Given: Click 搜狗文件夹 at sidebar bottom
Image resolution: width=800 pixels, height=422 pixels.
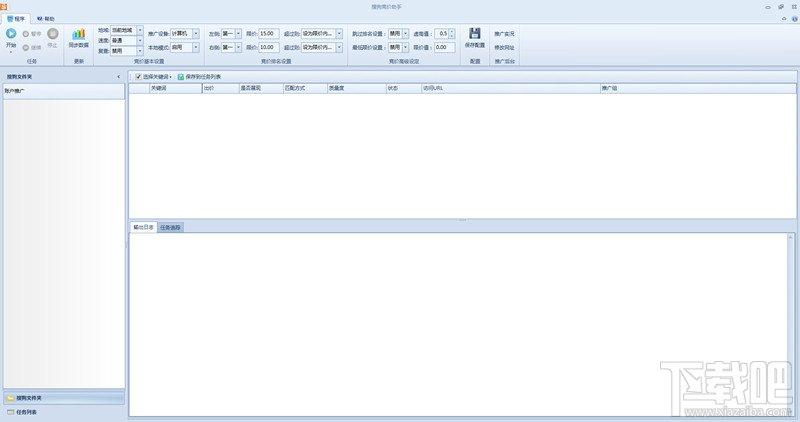Looking at the screenshot, I should pos(64,398).
